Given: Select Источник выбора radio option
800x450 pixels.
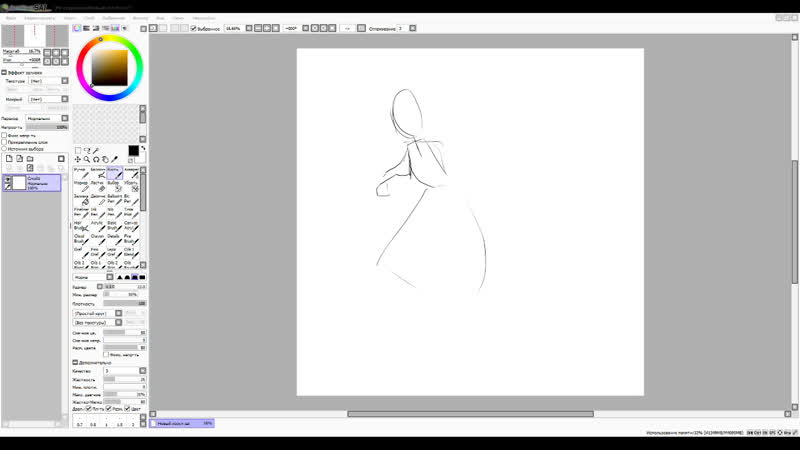Looking at the screenshot, I should pyautogui.click(x=4, y=149).
